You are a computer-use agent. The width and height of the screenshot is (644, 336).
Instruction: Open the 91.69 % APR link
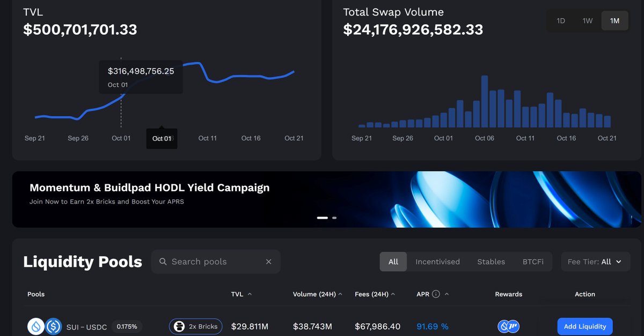pos(432,326)
